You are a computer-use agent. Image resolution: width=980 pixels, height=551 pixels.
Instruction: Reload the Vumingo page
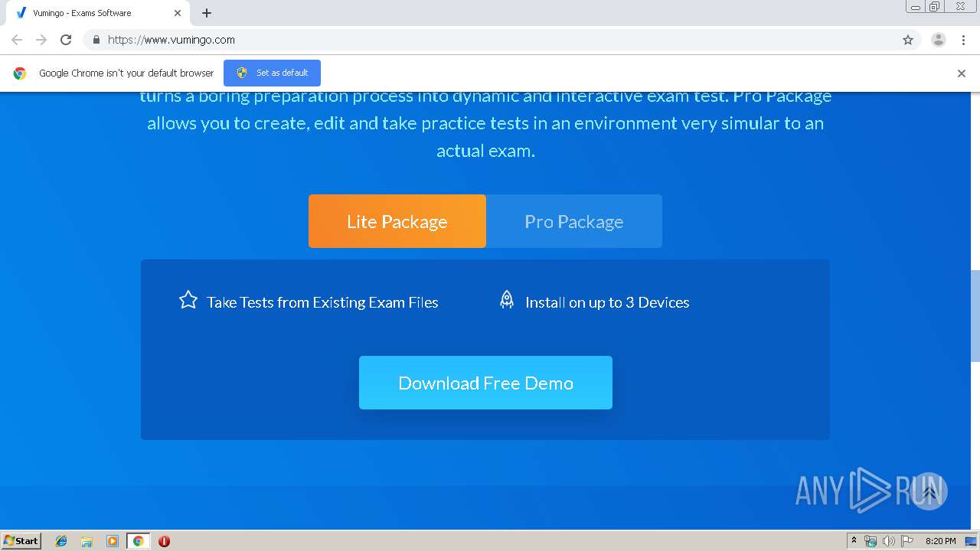coord(66,40)
